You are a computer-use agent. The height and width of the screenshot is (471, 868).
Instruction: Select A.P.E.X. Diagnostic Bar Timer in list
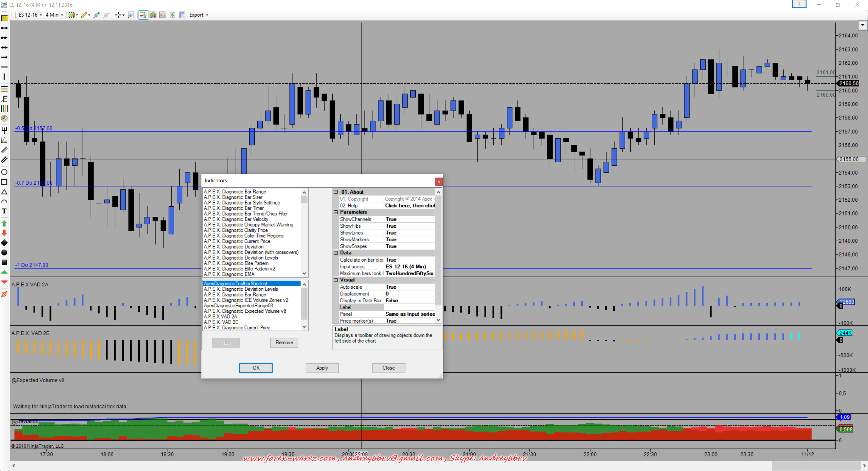[x=234, y=208]
